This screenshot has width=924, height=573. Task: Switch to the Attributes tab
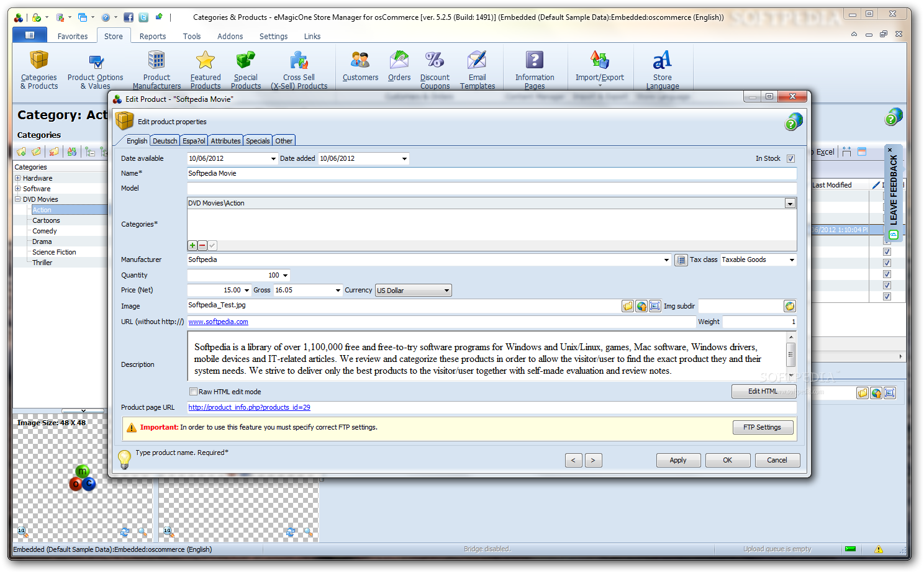coord(225,141)
